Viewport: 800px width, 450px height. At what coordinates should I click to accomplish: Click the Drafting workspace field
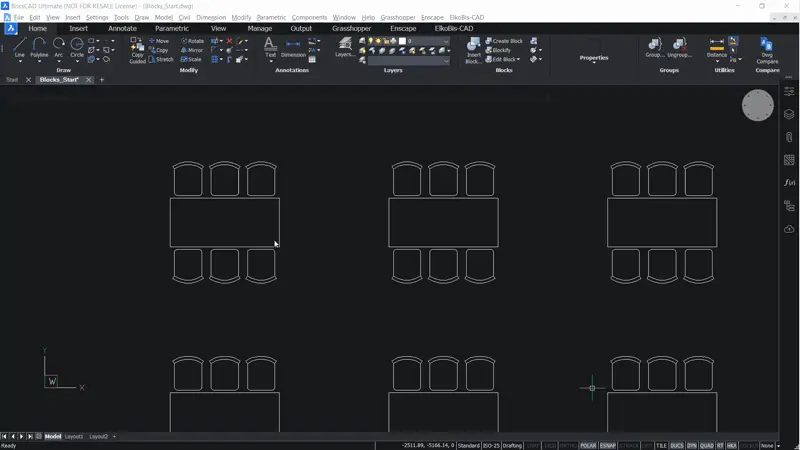pyautogui.click(x=512, y=445)
